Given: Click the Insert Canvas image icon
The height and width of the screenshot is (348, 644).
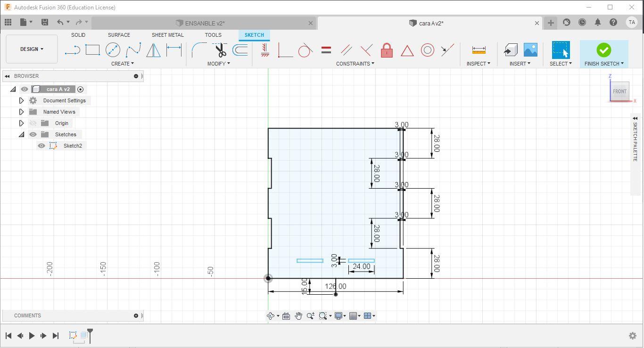Looking at the screenshot, I should (530, 50).
